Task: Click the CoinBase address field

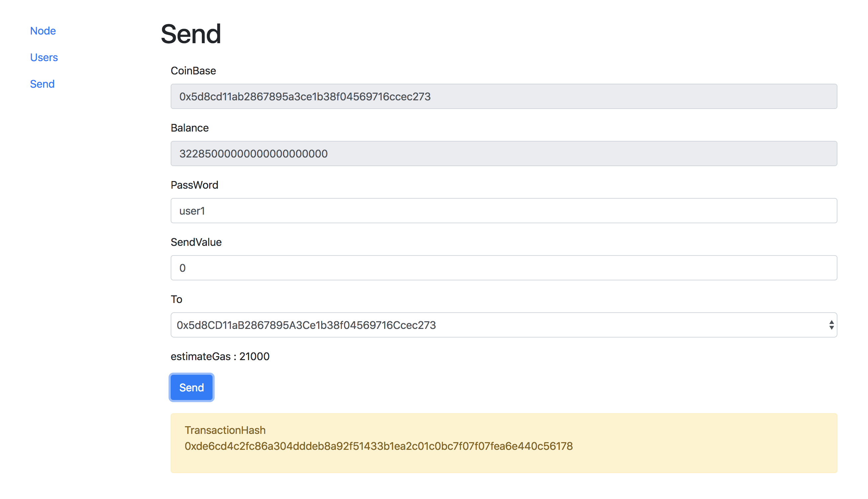Action: (504, 96)
